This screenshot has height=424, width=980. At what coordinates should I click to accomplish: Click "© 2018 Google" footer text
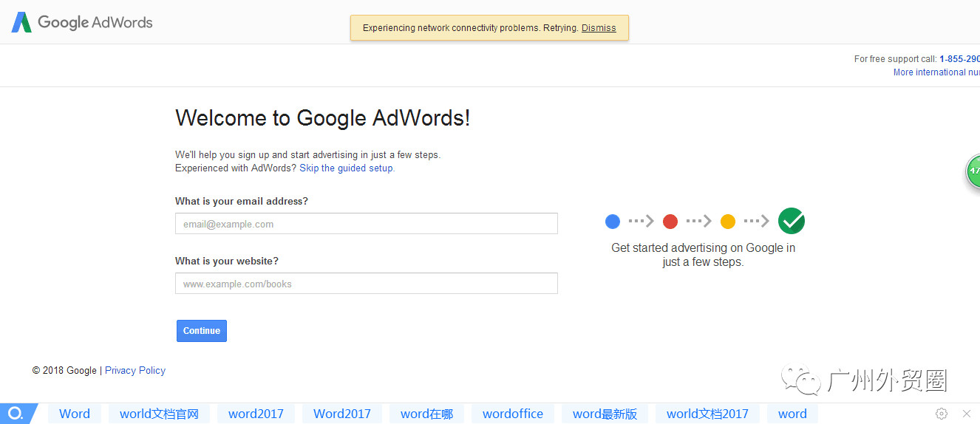click(64, 371)
